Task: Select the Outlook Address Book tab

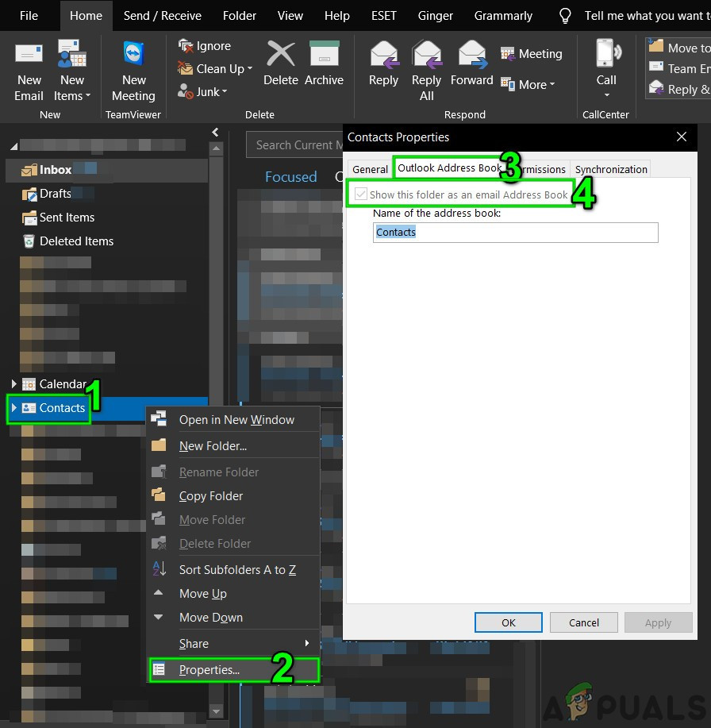Action: click(449, 168)
